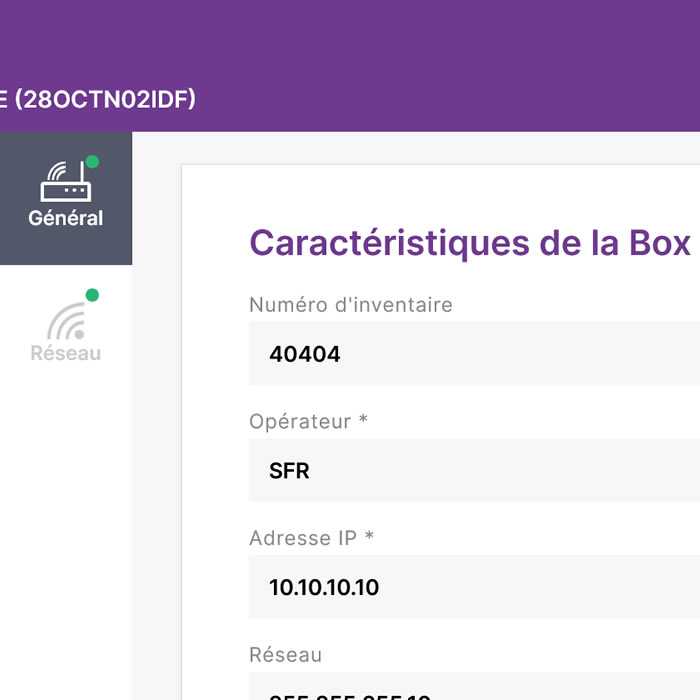Edit the Adresse IP field 10.10.10.10
The image size is (700, 700).
point(474,587)
